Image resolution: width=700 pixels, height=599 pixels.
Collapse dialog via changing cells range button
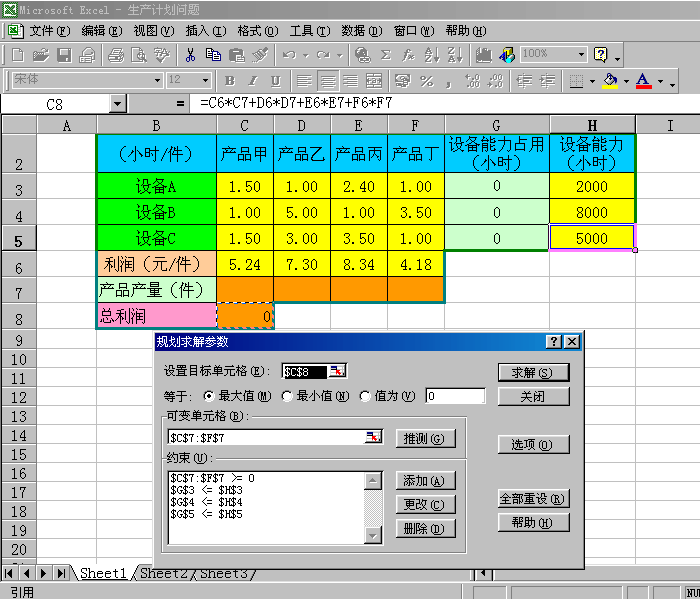373,437
